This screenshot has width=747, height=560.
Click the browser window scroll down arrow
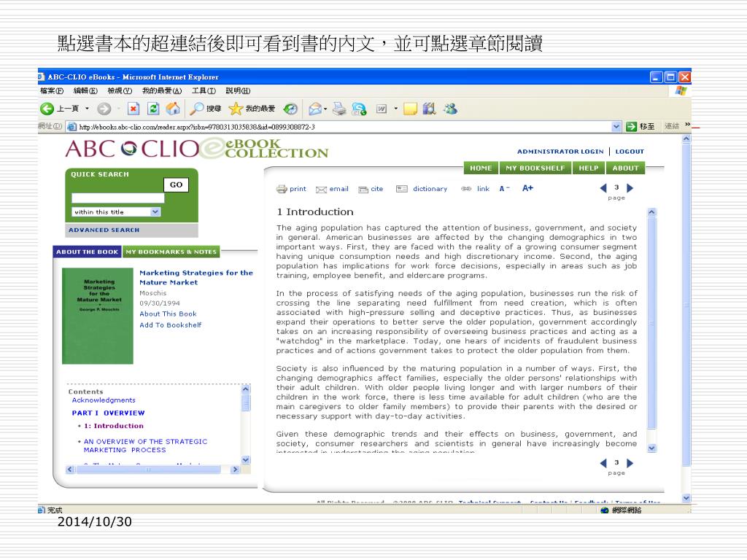(686, 498)
